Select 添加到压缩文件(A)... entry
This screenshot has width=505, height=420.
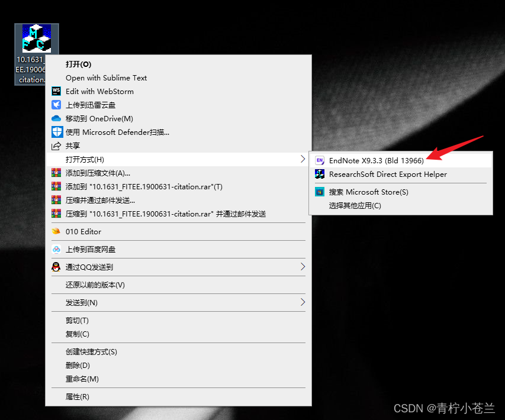coord(179,173)
